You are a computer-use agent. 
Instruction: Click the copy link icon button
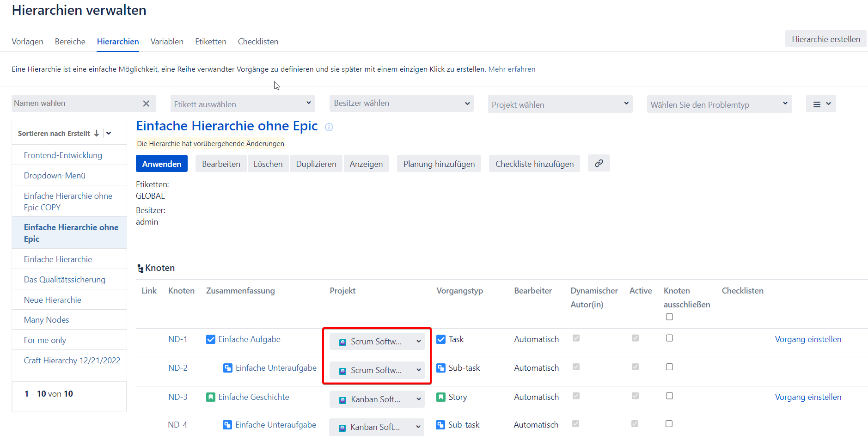point(599,163)
